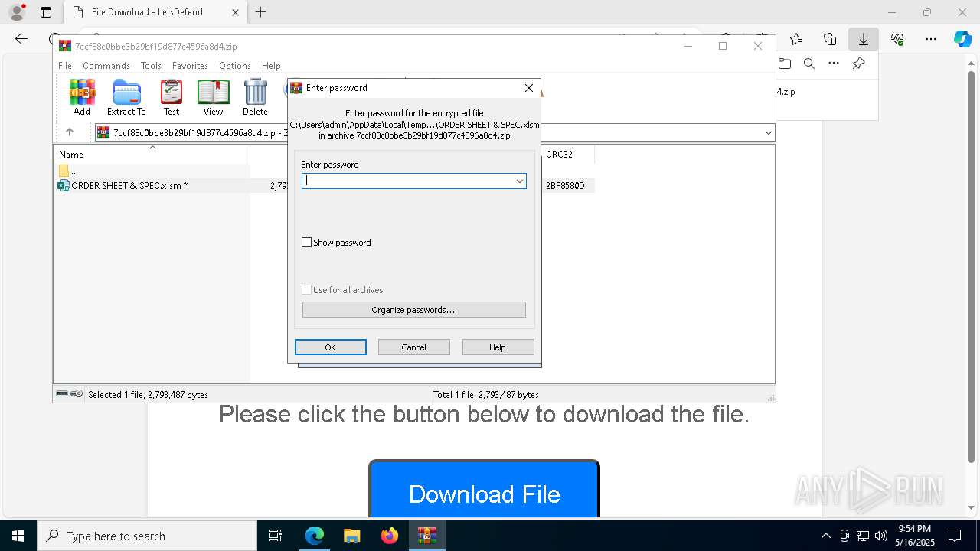This screenshot has width=980, height=551.
Task: Expand the WinRAR address path dropdown
Action: [x=768, y=132]
